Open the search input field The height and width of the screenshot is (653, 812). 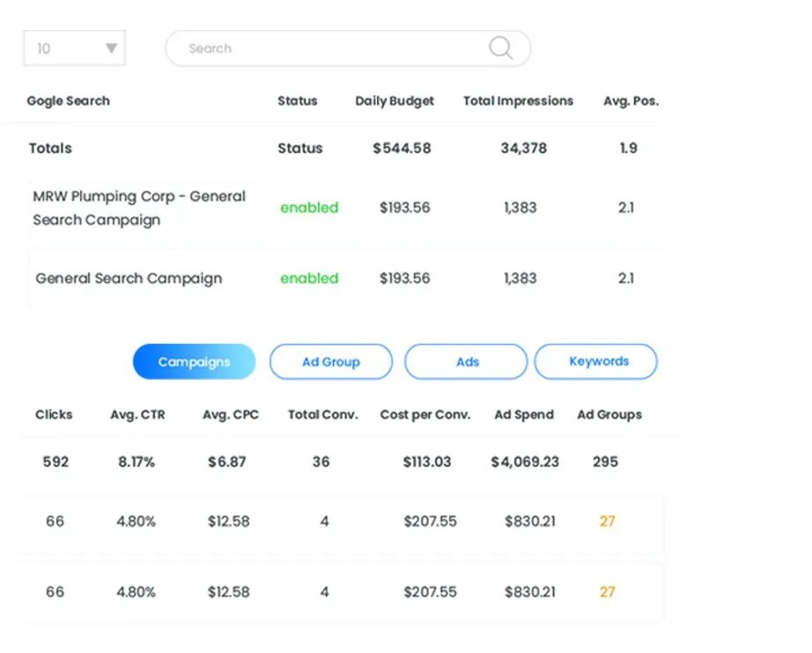(x=308, y=48)
